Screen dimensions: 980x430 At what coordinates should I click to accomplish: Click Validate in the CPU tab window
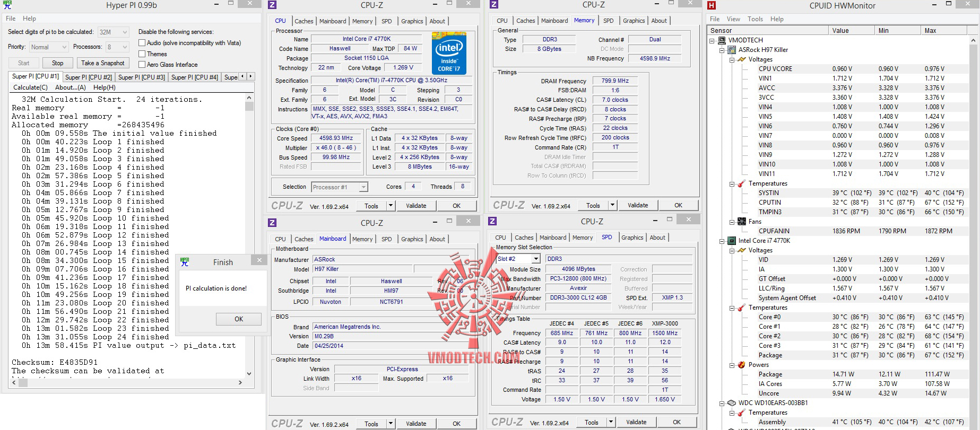(416, 206)
